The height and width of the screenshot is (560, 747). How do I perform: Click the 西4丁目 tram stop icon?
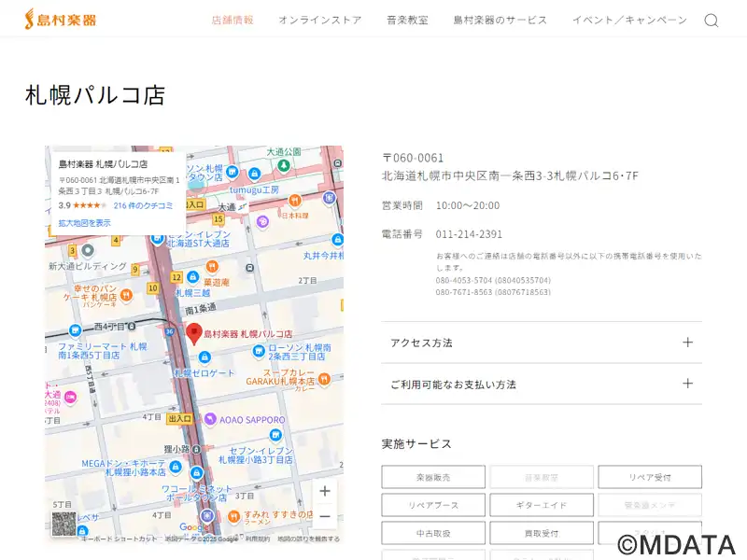pos(132,326)
